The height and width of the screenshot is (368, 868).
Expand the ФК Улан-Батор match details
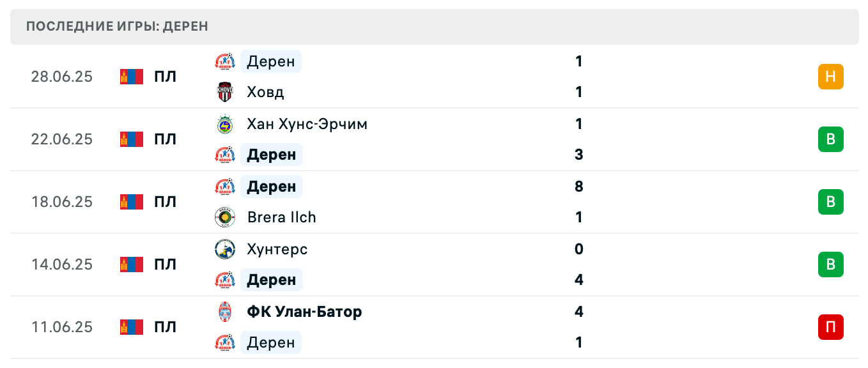(x=435, y=327)
